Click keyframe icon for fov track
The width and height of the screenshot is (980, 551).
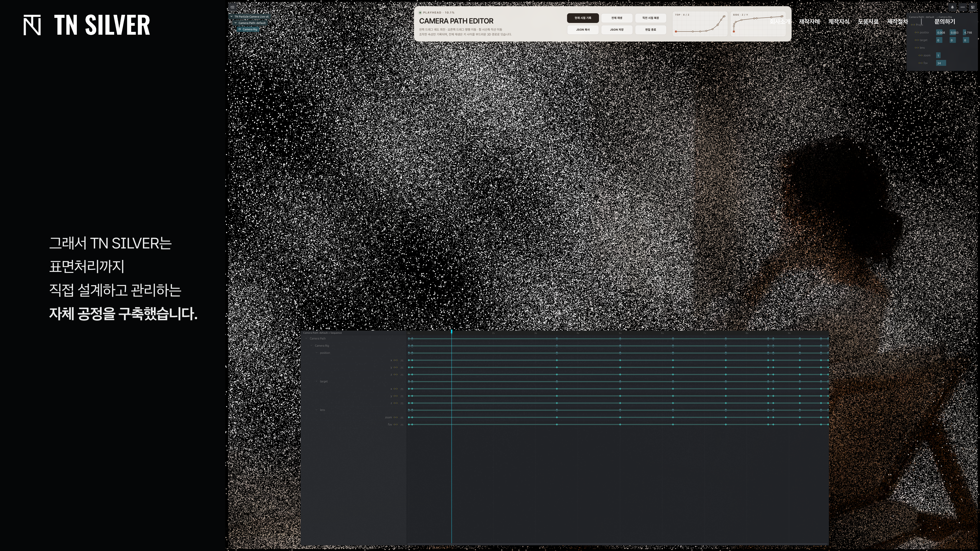pyautogui.click(x=395, y=424)
